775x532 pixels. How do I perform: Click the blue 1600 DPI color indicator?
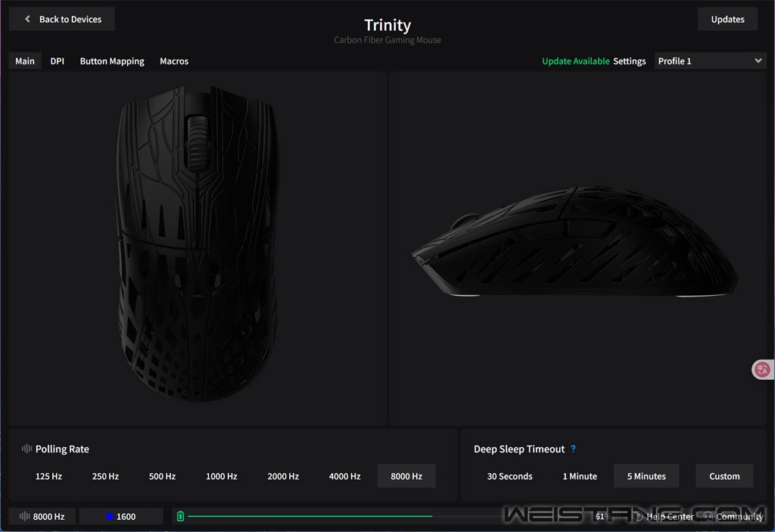pyautogui.click(x=110, y=517)
